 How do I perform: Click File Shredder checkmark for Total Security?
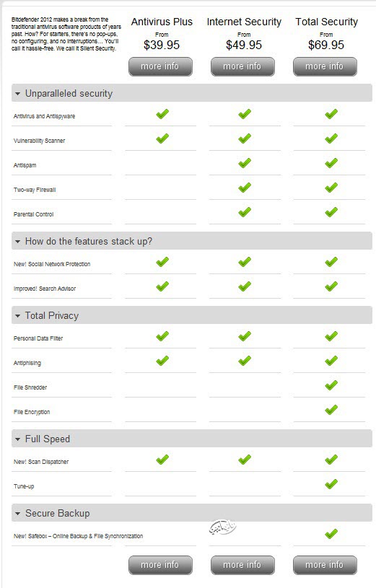pyautogui.click(x=331, y=385)
